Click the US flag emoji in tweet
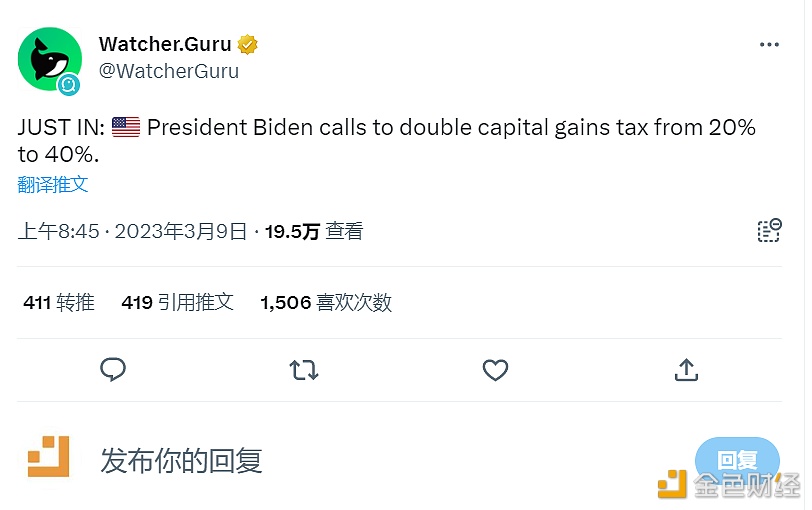The height and width of the screenshot is (510, 812). [126, 128]
